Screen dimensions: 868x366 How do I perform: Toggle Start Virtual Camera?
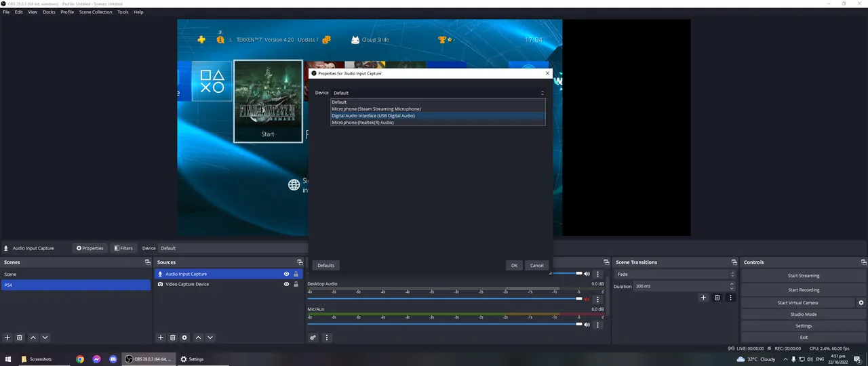tap(798, 303)
